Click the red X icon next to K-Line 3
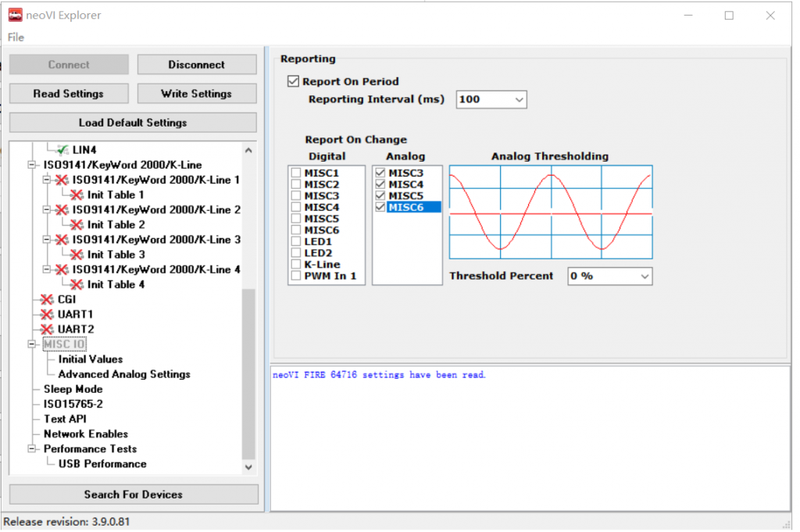The height and width of the screenshot is (532, 800). point(62,240)
